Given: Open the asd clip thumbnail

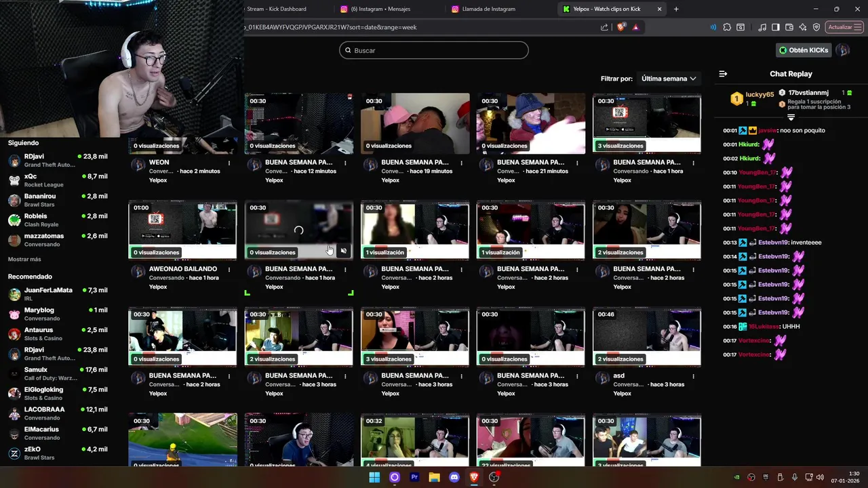Looking at the screenshot, I should [646, 337].
